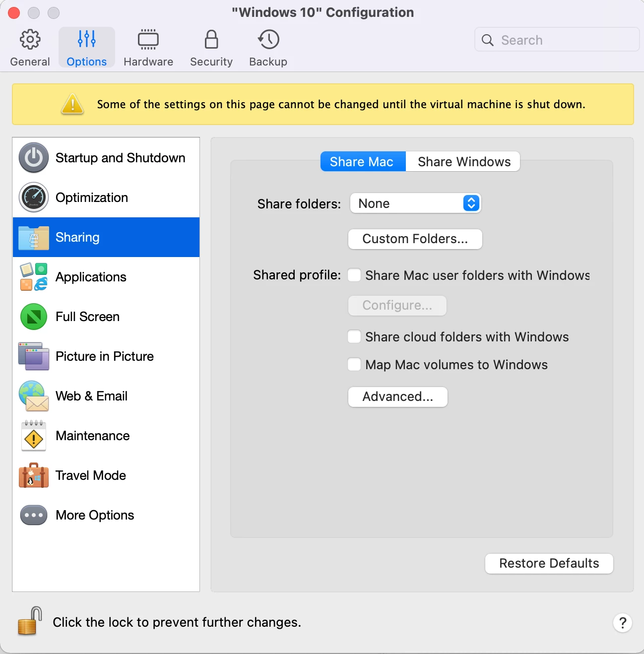Select Web & Email label
The image size is (644, 654).
(92, 396)
